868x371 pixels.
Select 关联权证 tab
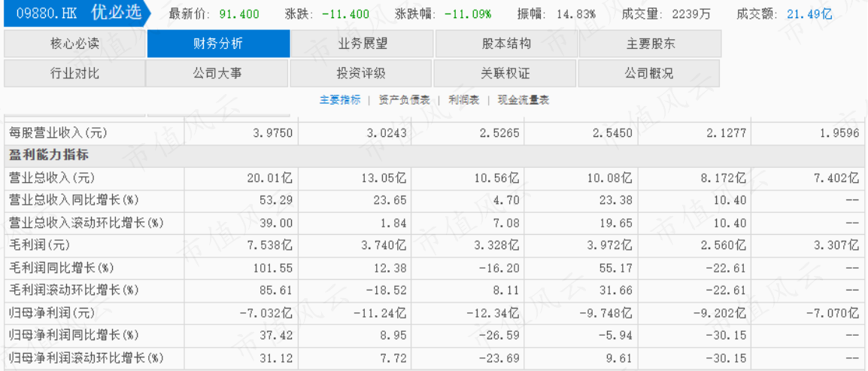tap(505, 73)
